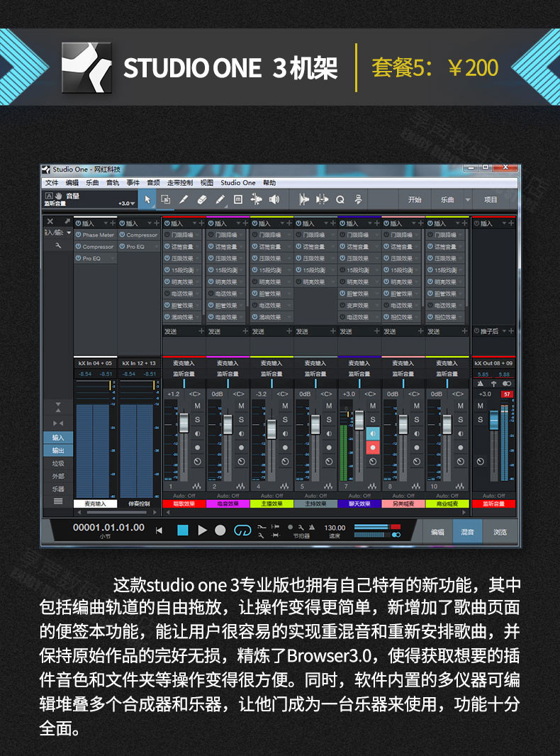This screenshot has width=560, height=756.
Task: Toggle 门限降噪 power on first red channel
Action: (x=167, y=235)
